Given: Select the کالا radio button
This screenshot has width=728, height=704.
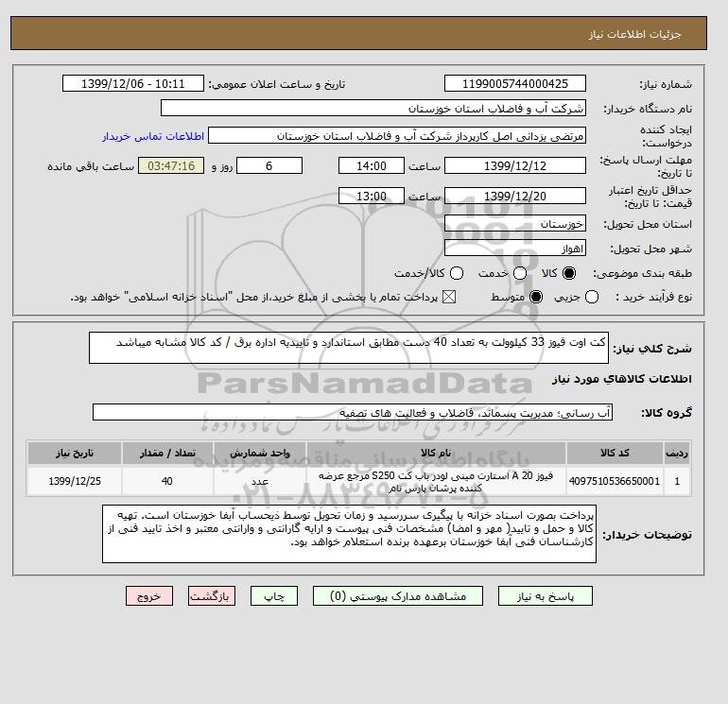Looking at the screenshot, I should (x=569, y=273).
